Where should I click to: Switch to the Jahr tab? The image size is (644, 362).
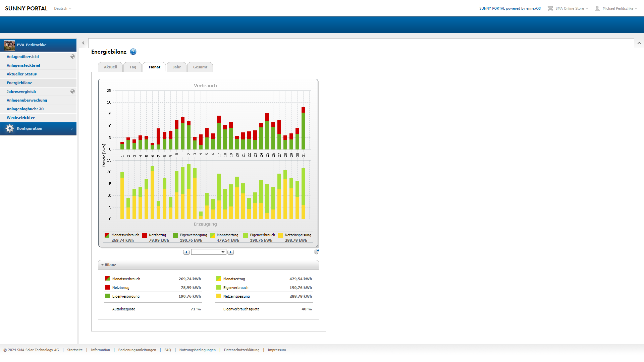click(x=177, y=67)
